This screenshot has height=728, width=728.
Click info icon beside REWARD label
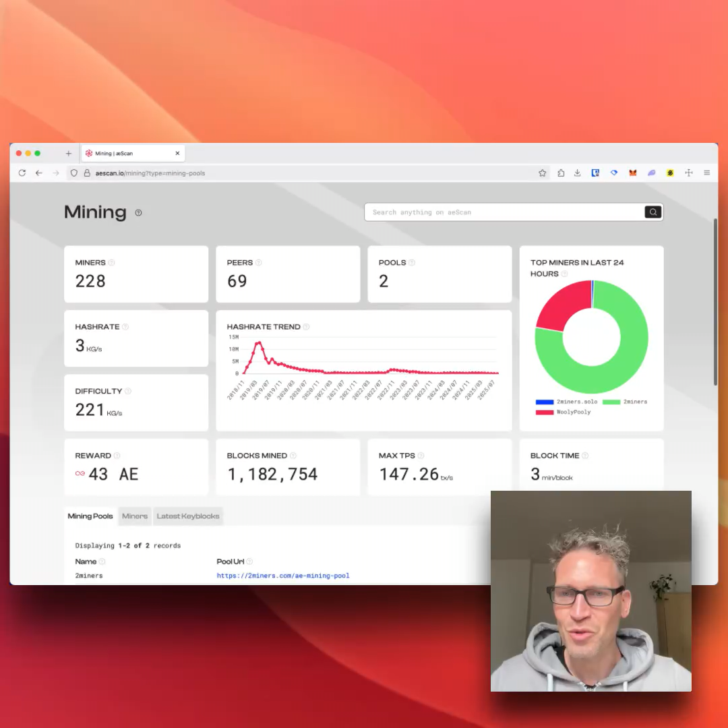(117, 456)
